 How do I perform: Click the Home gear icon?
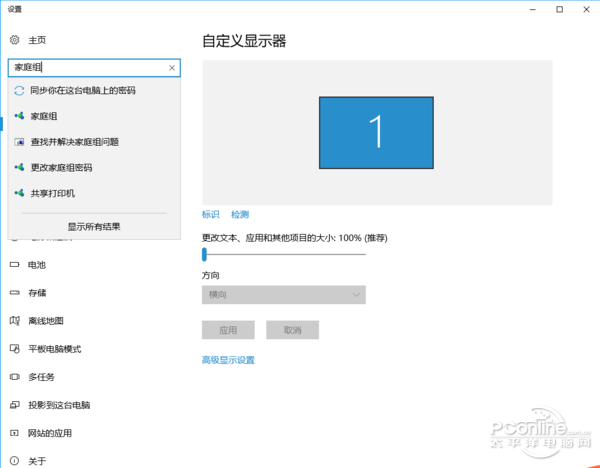point(14,40)
